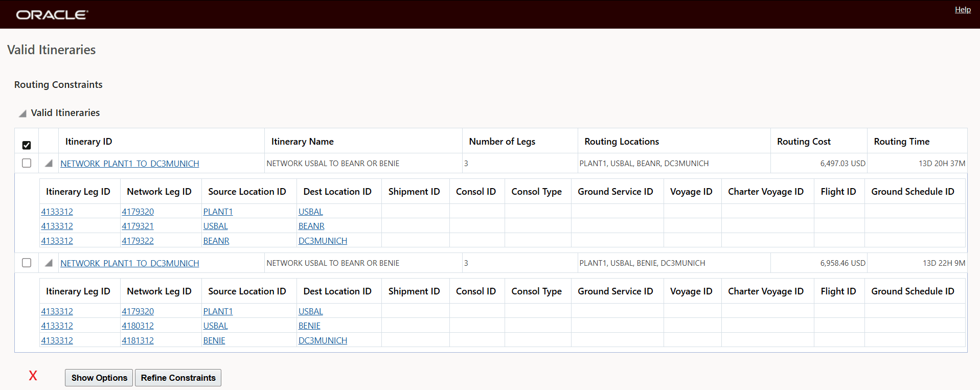Select the routing time 13D 22H 9M
The width and height of the screenshot is (980, 390).
944,263
